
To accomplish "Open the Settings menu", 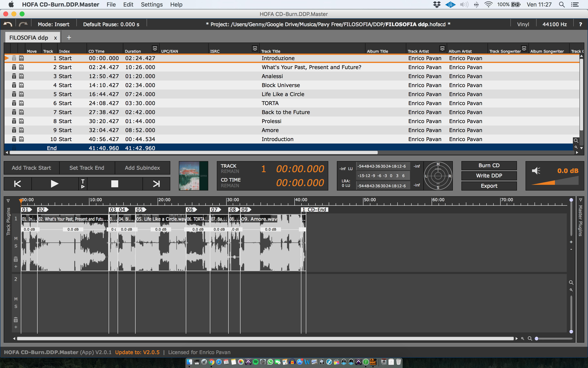I will 152,4.
